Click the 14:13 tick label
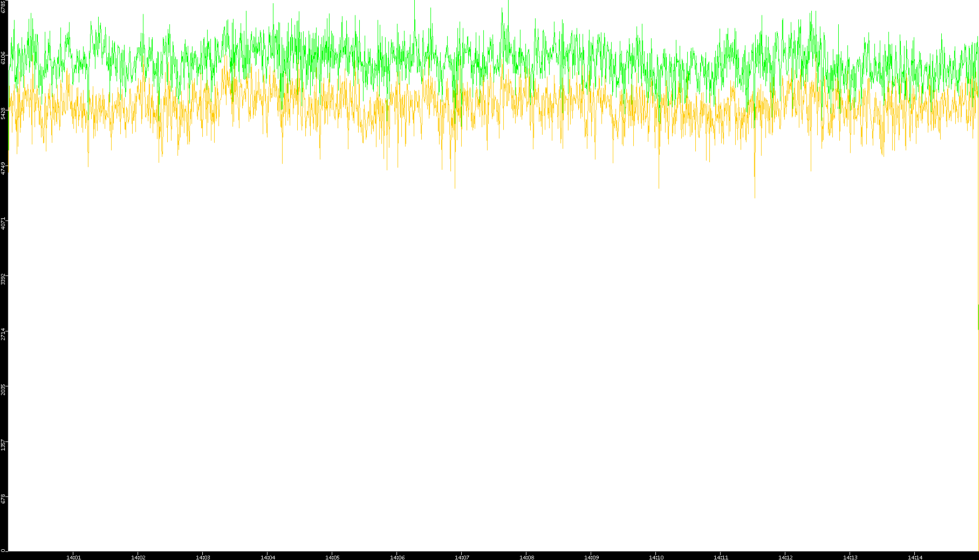979x560 pixels. tap(850, 557)
